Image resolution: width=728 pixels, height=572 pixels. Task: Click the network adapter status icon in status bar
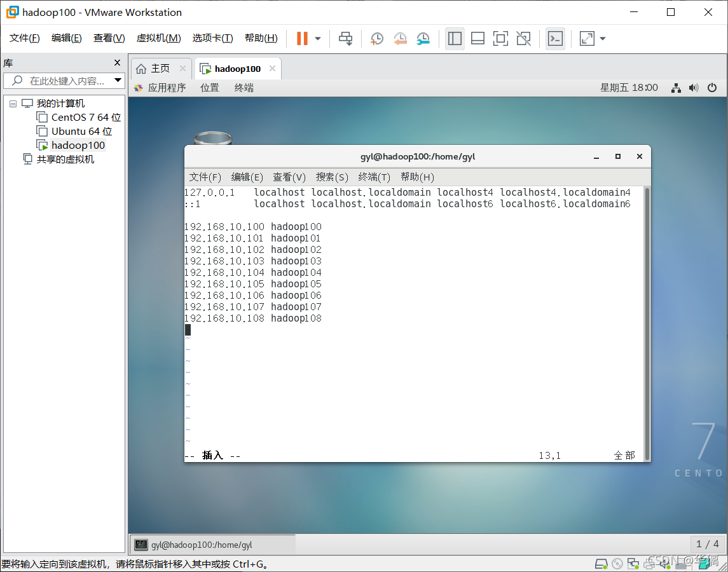pos(633,564)
